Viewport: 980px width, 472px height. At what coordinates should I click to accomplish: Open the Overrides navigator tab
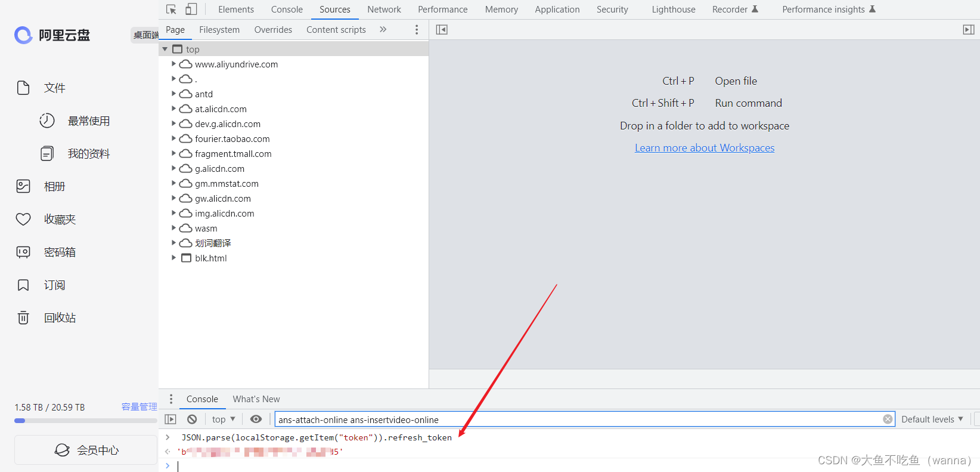click(x=273, y=30)
